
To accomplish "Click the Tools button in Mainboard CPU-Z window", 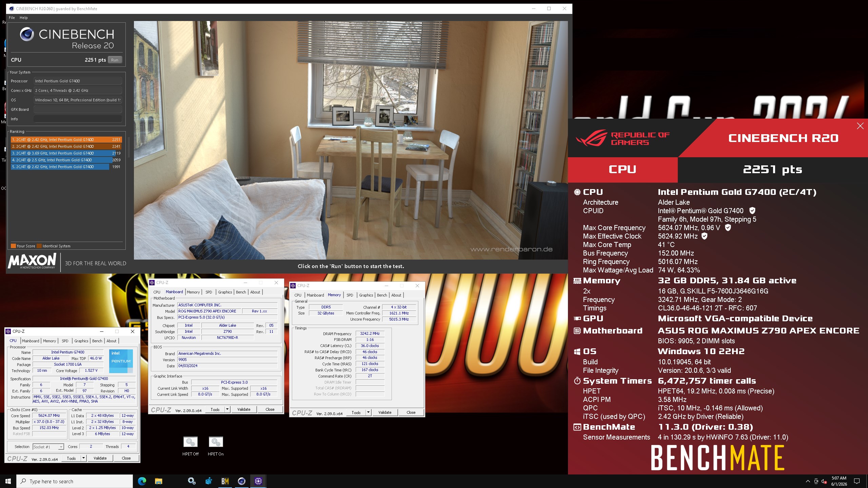I will click(x=215, y=409).
